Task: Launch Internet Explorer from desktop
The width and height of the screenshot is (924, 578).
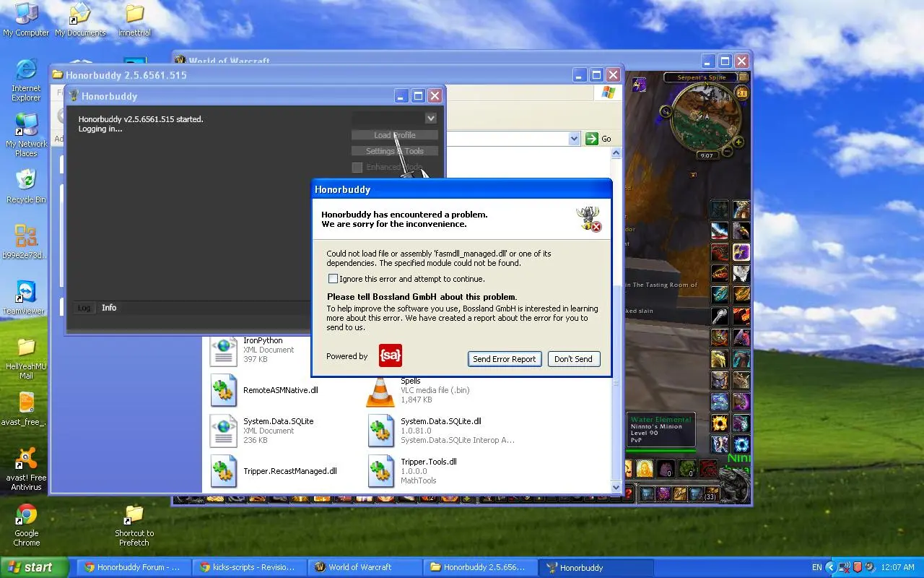Action: (x=26, y=79)
